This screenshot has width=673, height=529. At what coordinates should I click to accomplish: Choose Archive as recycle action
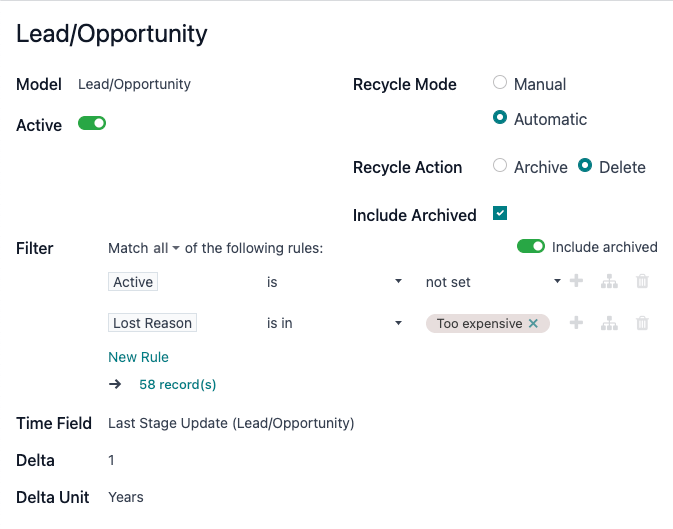point(500,166)
